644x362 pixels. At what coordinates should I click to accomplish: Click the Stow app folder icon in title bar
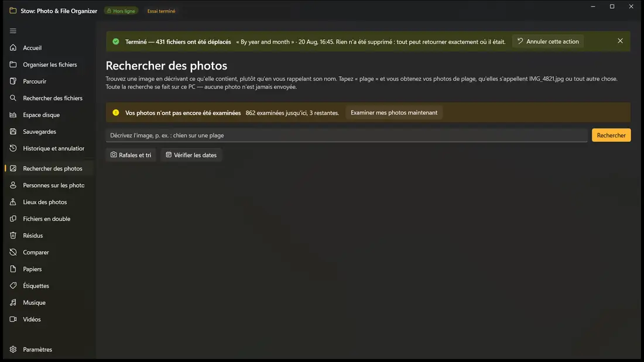tap(13, 11)
